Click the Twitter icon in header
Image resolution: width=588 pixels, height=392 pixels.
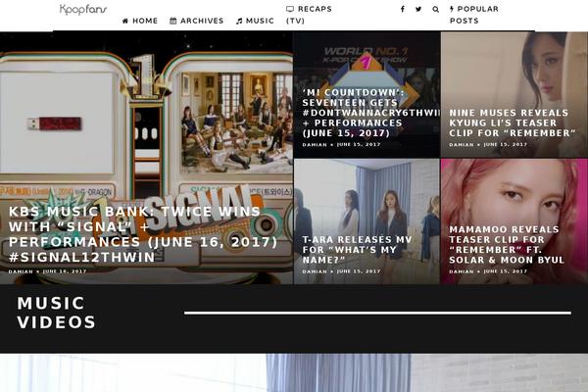click(418, 9)
